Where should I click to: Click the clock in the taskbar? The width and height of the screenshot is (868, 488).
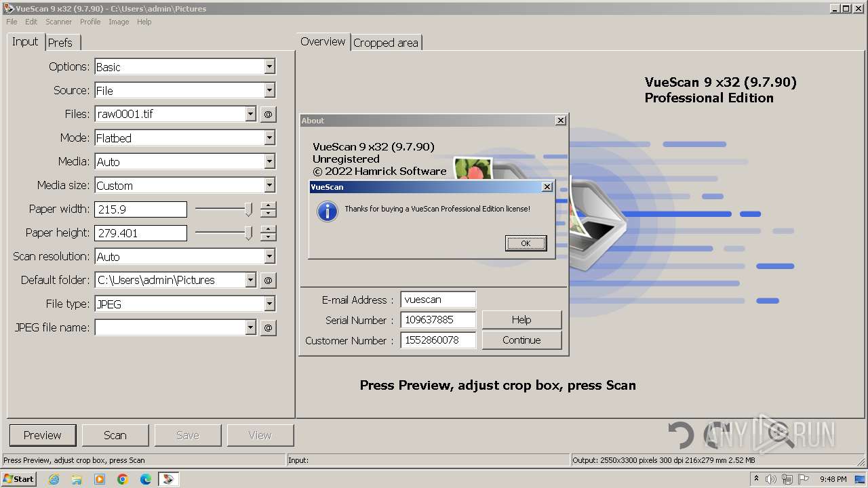point(833,479)
